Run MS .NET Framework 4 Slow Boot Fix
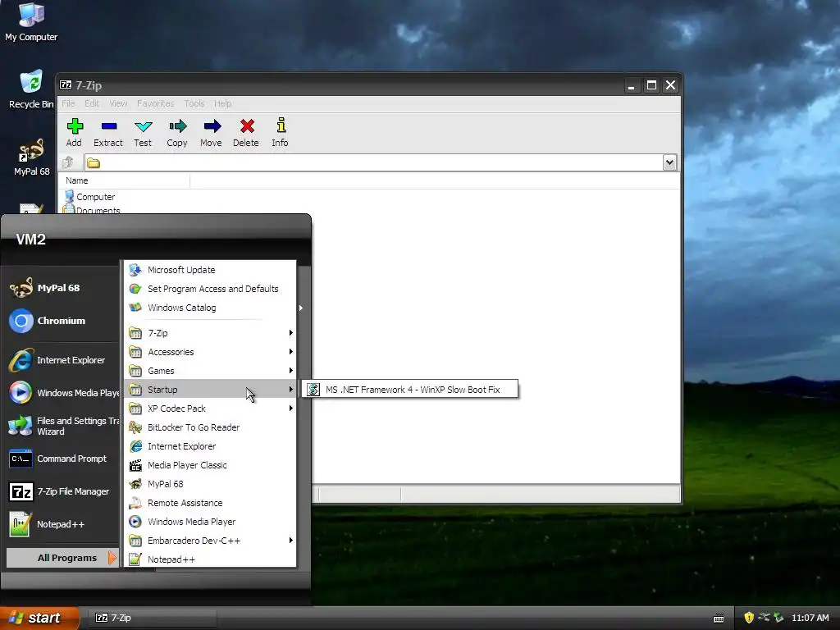Image resolution: width=840 pixels, height=630 pixels. [x=410, y=390]
